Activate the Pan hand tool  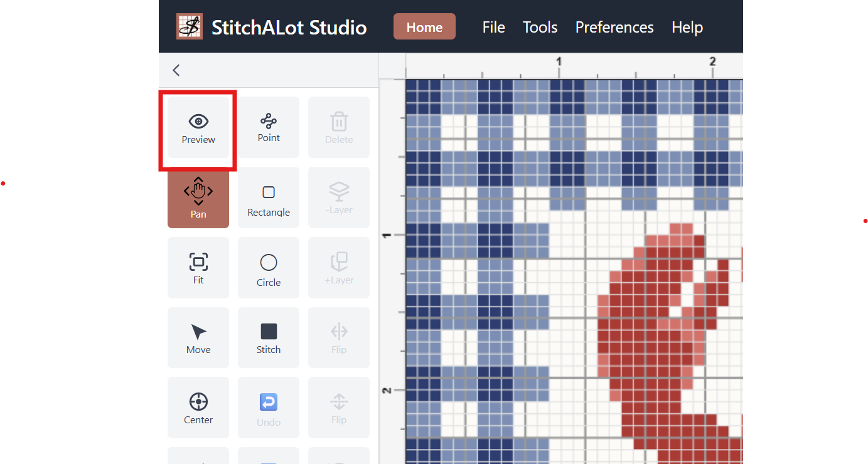click(x=198, y=198)
